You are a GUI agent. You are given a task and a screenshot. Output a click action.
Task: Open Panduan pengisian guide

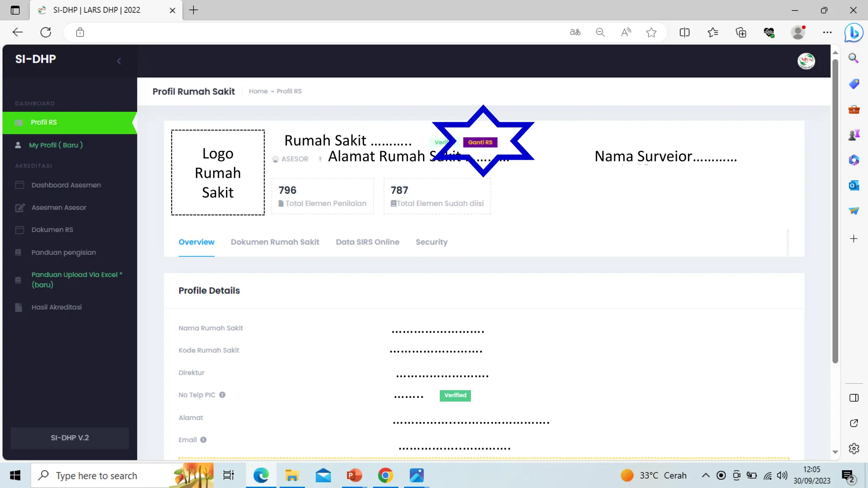(x=64, y=252)
